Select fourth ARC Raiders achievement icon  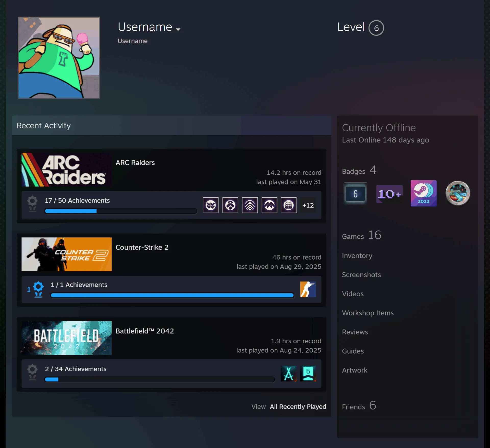[x=269, y=205]
